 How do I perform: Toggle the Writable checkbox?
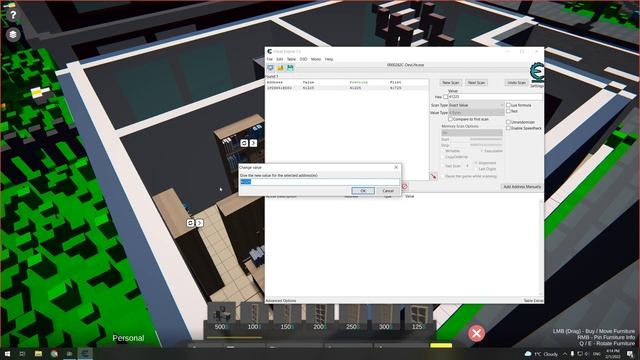pyautogui.click(x=443, y=151)
